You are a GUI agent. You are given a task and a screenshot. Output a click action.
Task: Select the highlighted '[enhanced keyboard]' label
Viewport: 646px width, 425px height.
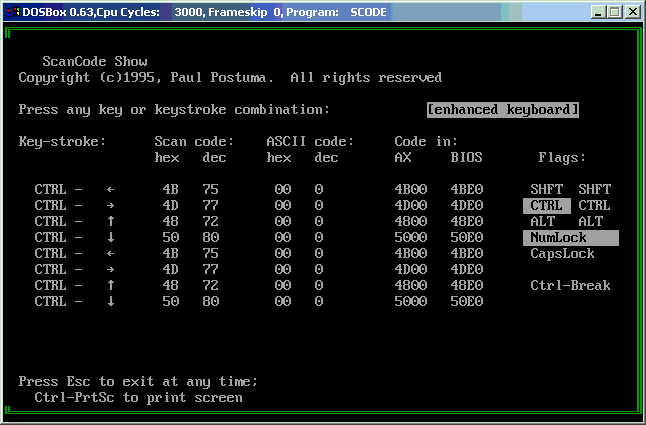[x=503, y=110]
